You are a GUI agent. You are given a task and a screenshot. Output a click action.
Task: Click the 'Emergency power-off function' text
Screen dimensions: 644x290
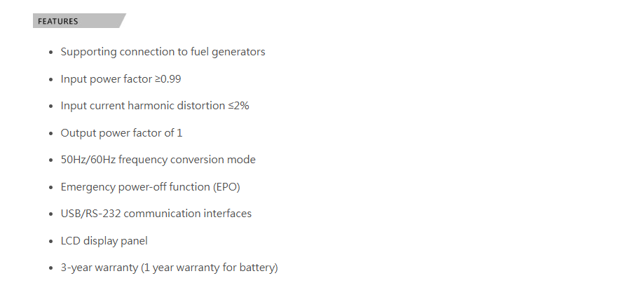pyautogui.click(x=134, y=187)
